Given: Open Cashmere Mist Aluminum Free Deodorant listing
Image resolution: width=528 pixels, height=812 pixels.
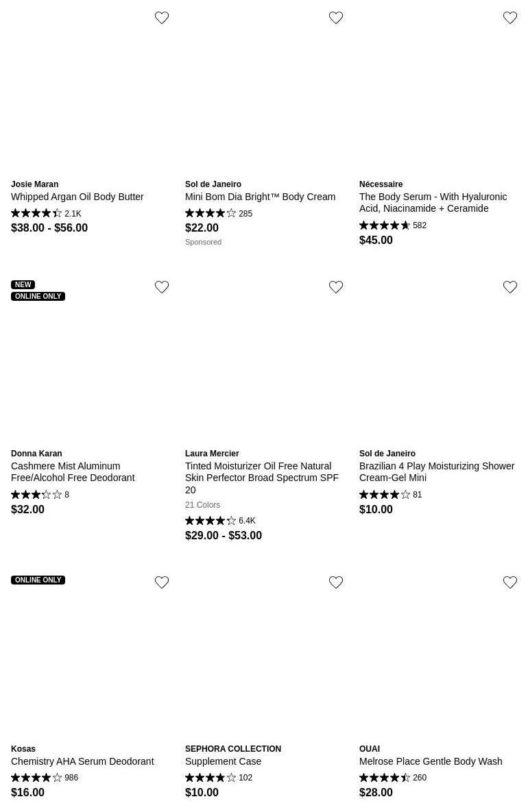Looking at the screenshot, I should pos(73,471).
